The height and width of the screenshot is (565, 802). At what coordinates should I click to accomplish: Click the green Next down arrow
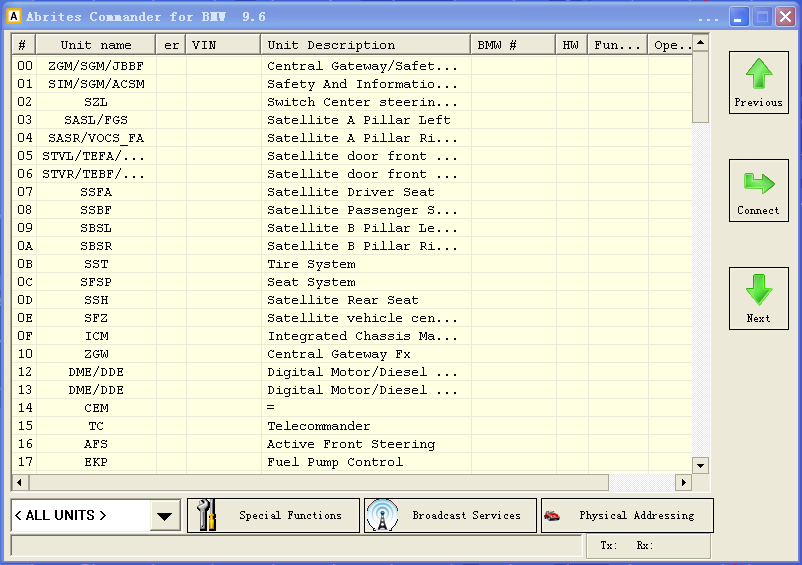pyautogui.click(x=759, y=298)
